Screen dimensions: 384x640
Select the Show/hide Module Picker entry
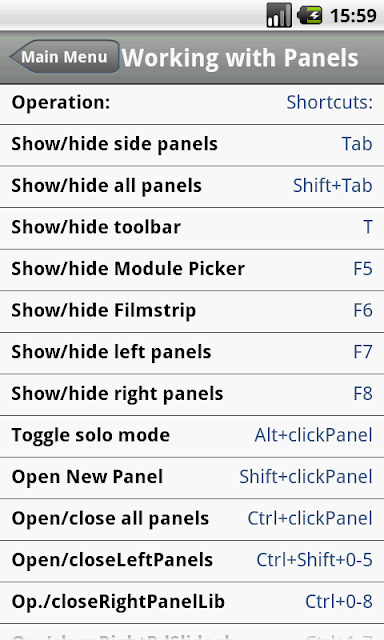tap(192, 270)
